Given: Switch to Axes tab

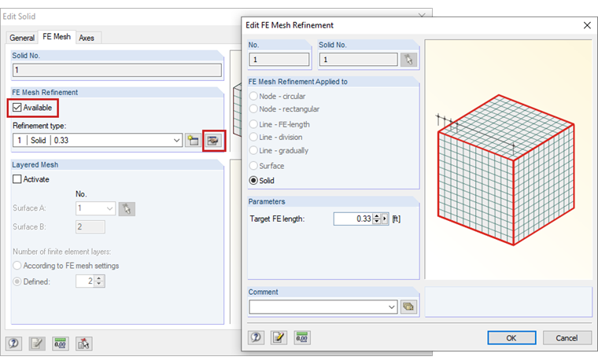Looking at the screenshot, I should (87, 38).
